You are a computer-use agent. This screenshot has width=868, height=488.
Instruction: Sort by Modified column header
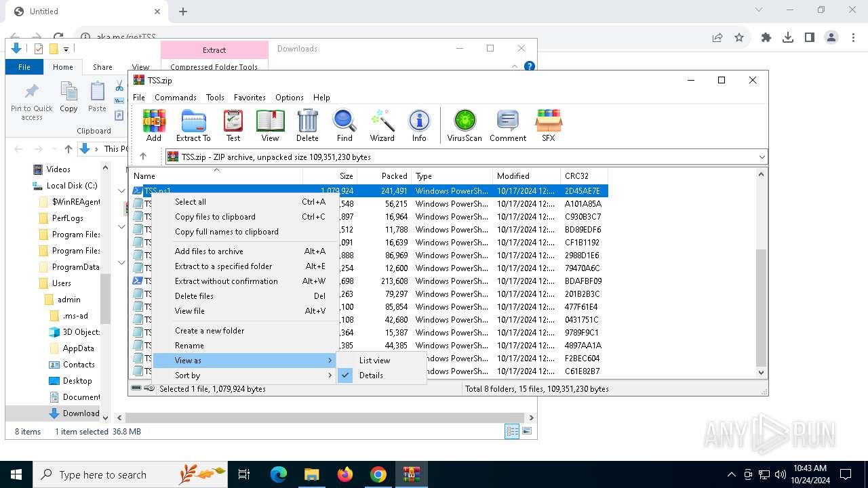point(527,176)
